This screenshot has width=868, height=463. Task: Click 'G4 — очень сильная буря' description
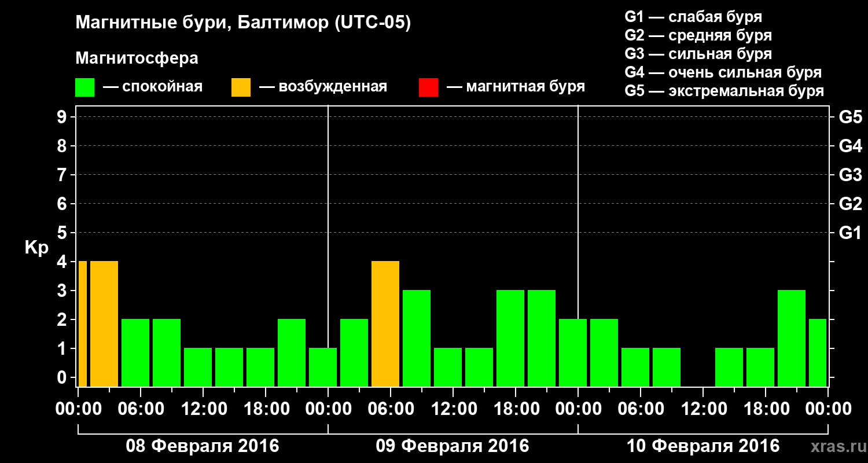[x=723, y=72]
